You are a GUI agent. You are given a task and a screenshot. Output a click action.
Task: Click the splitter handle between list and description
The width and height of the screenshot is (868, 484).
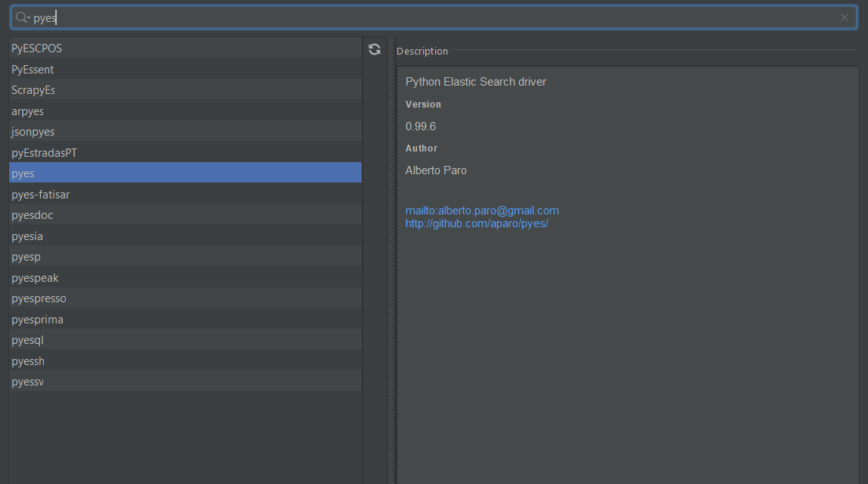[x=392, y=261]
